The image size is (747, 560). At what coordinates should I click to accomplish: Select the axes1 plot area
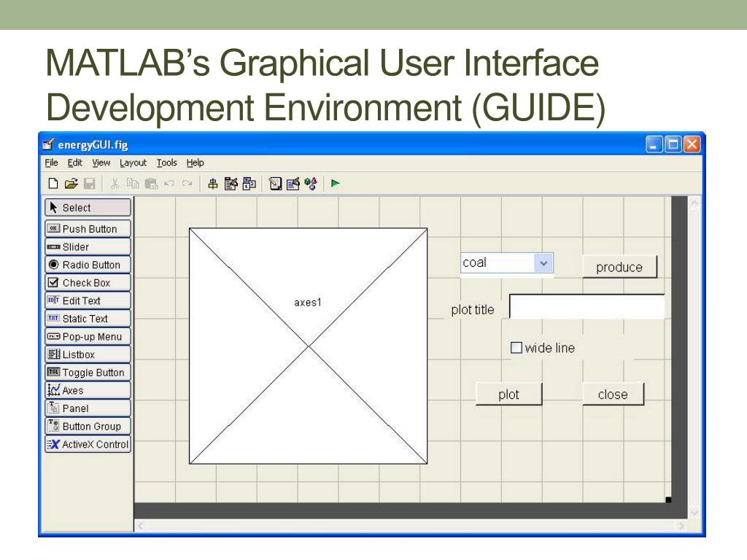click(x=309, y=346)
